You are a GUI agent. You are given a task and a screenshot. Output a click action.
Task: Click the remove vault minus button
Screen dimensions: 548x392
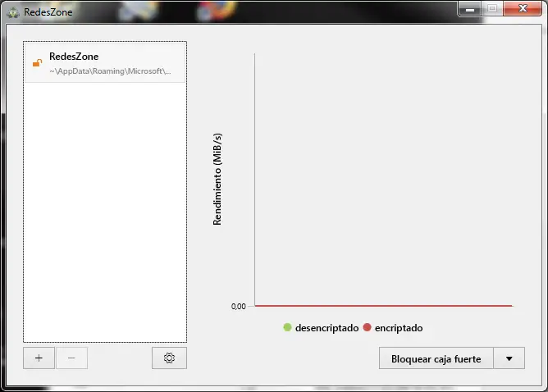pyautogui.click(x=71, y=358)
